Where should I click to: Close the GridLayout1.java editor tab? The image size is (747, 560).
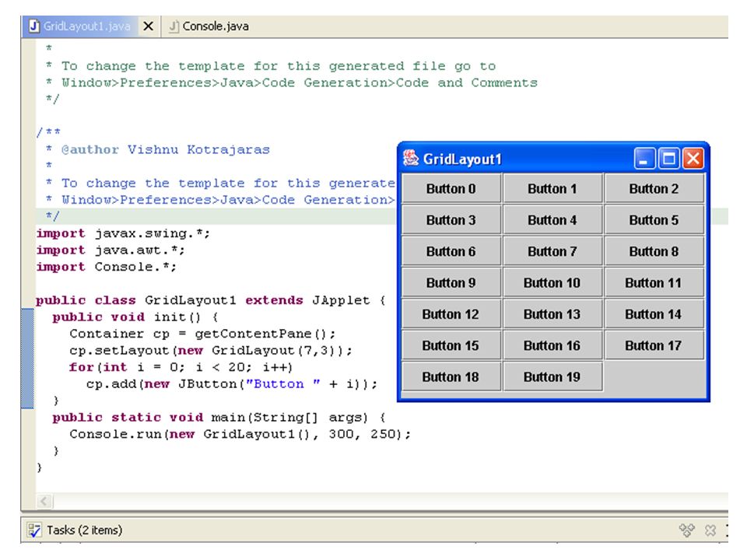click(148, 26)
